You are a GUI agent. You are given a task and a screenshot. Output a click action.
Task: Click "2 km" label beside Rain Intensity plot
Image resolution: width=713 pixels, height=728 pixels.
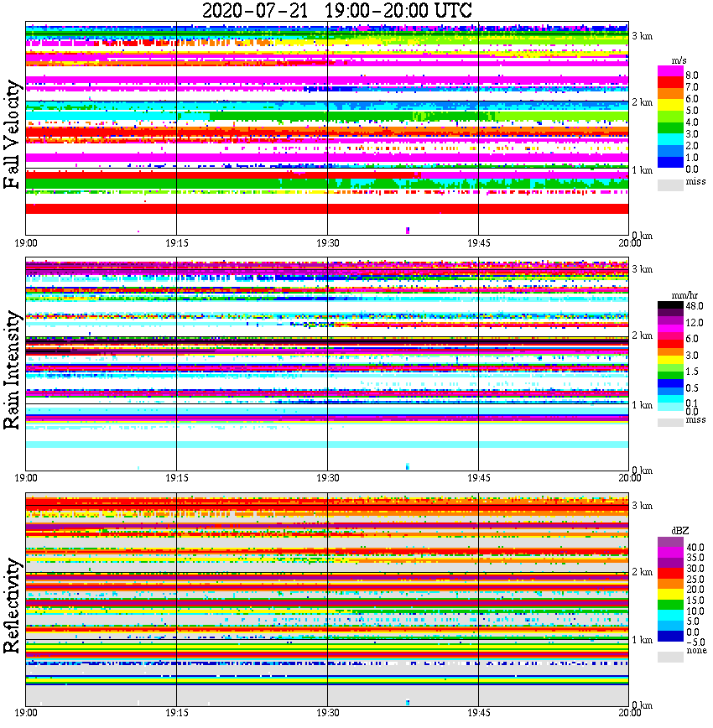642,335
